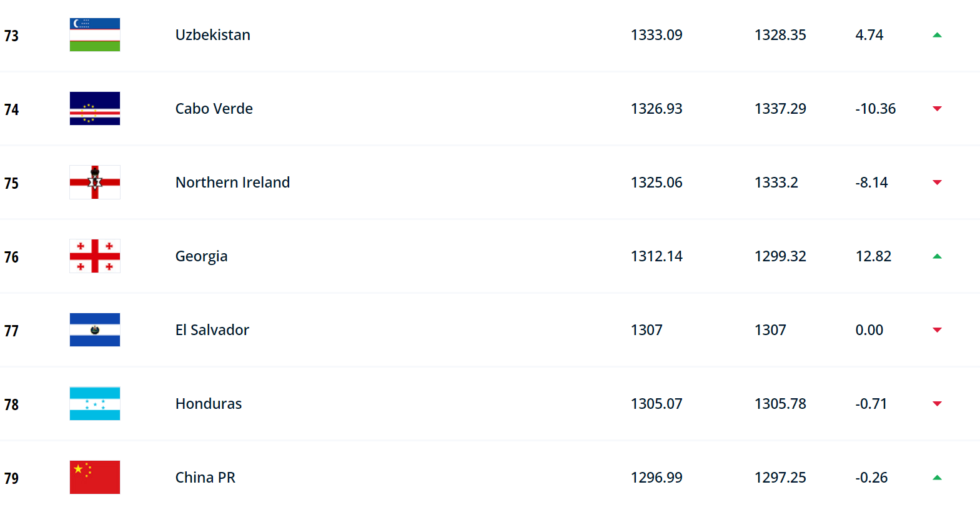
Task: Click the Northern Ireland flag icon
Action: (95, 183)
